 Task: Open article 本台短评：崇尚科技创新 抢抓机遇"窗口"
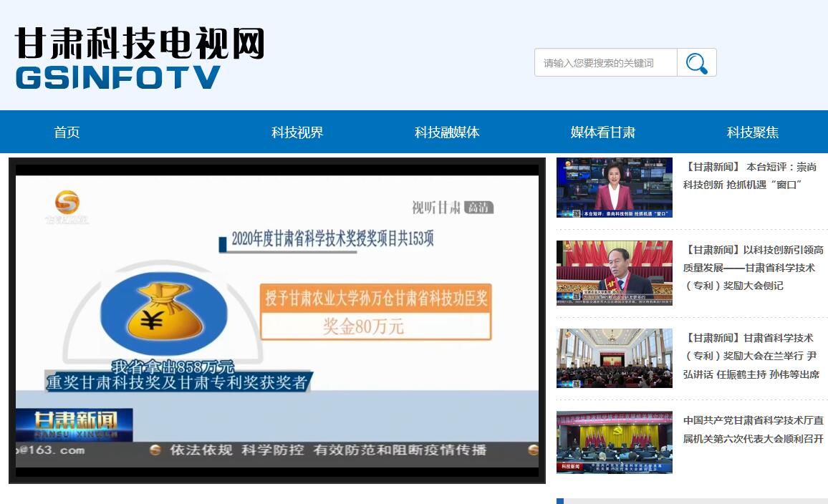pyautogui.click(x=750, y=176)
